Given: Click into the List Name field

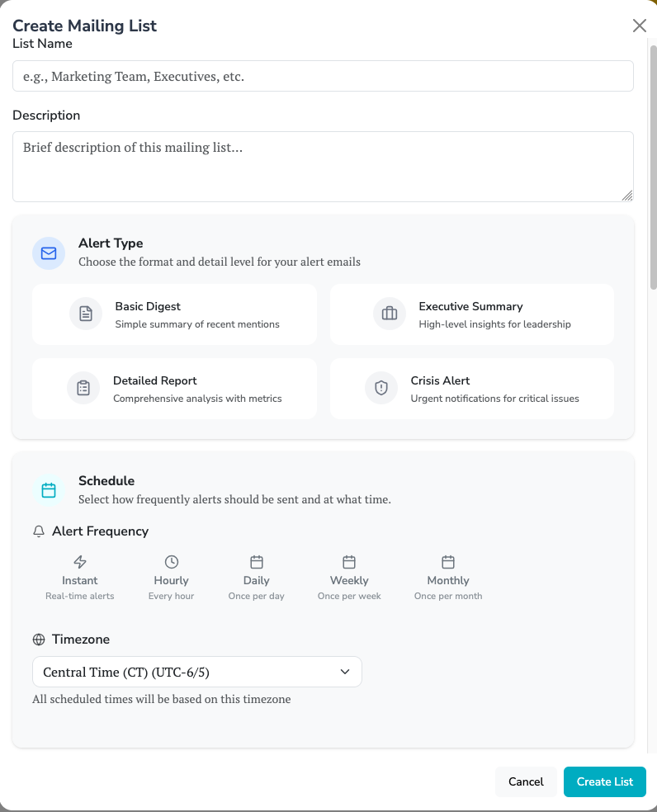Looking at the screenshot, I should pyautogui.click(x=323, y=76).
